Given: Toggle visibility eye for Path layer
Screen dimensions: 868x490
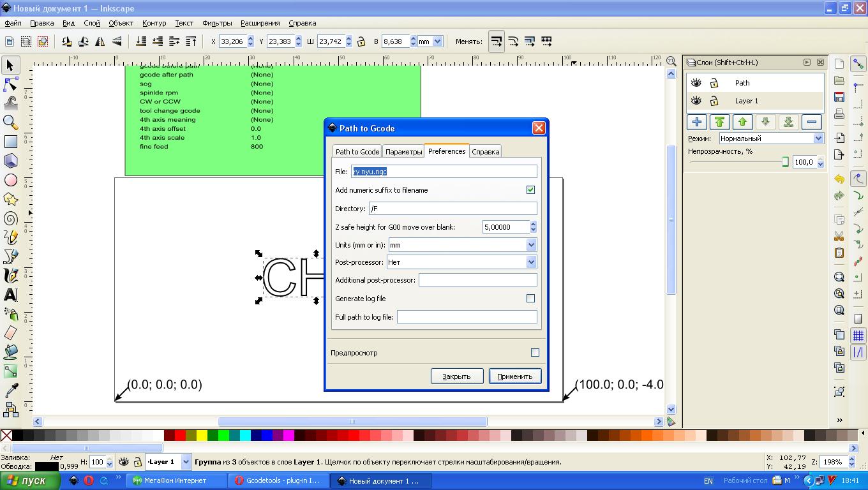Looking at the screenshot, I should coord(696,83).
